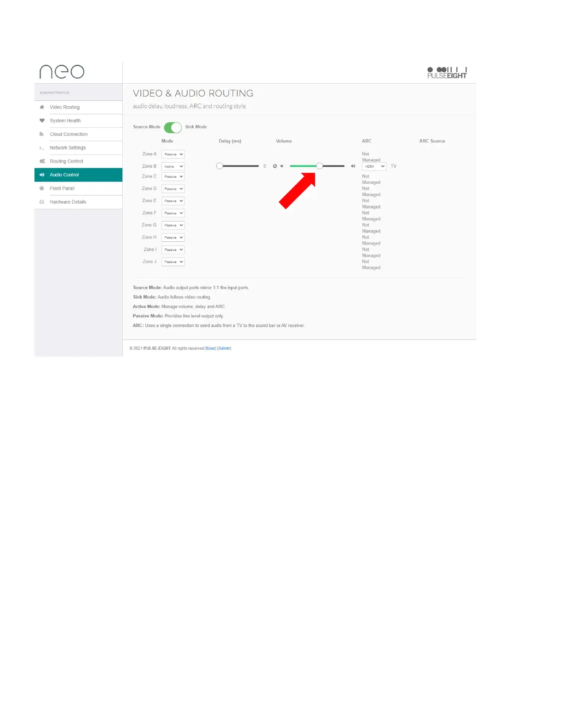Click the User link in footer

(211, 348)
